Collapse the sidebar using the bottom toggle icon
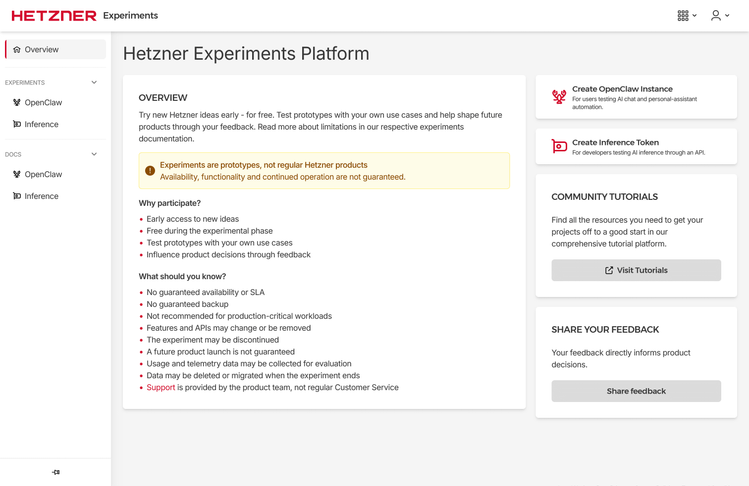This screenshot has width=749, height=486. click(x=56, y=472)
